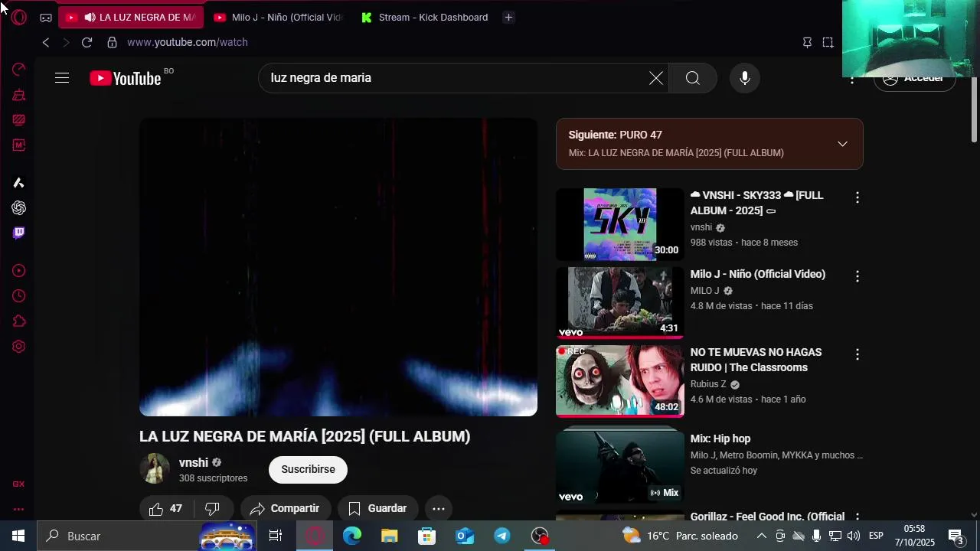Open Settings gear in the sidebar
The width and height of the screenshot is (980, 551).
[19, 347]
